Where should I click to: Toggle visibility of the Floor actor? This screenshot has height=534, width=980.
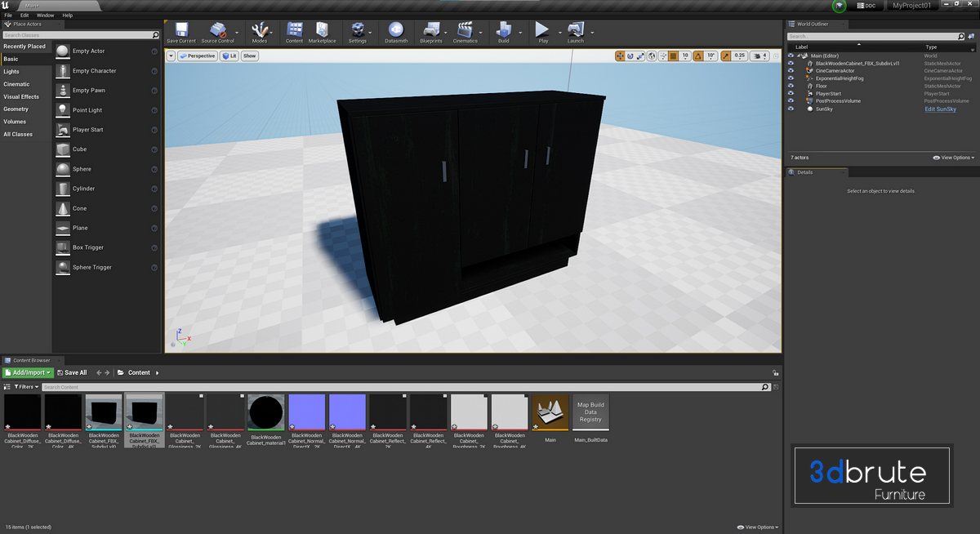791,86
